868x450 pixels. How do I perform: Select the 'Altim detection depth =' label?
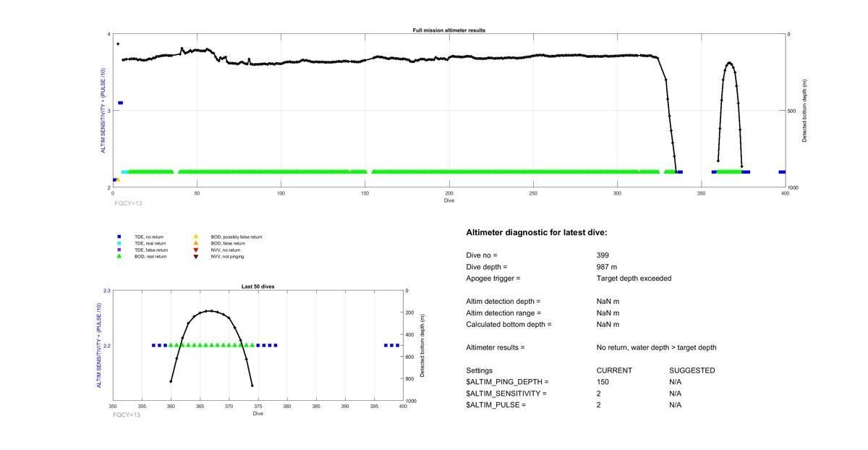coord(503,302)
